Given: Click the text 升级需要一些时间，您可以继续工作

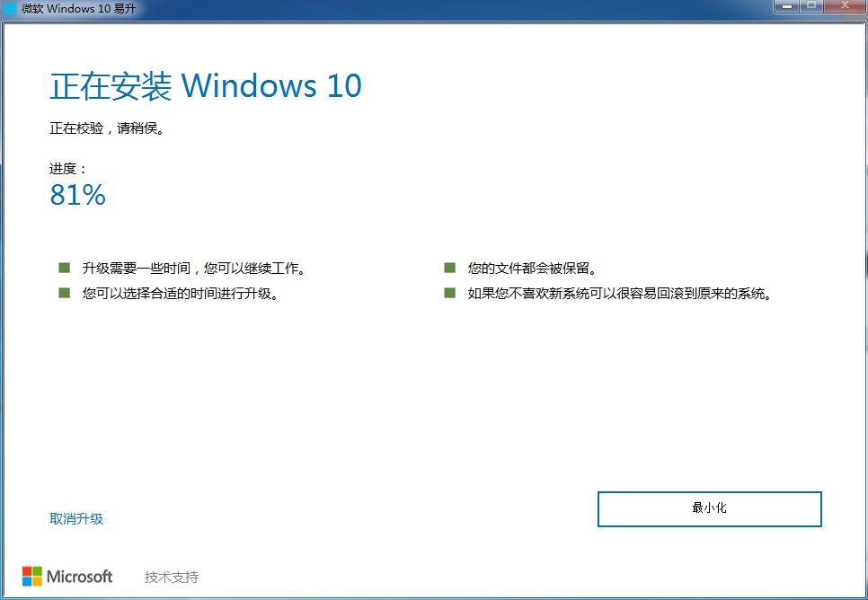Looking at the screenshot, I should [x=194, y=269].
